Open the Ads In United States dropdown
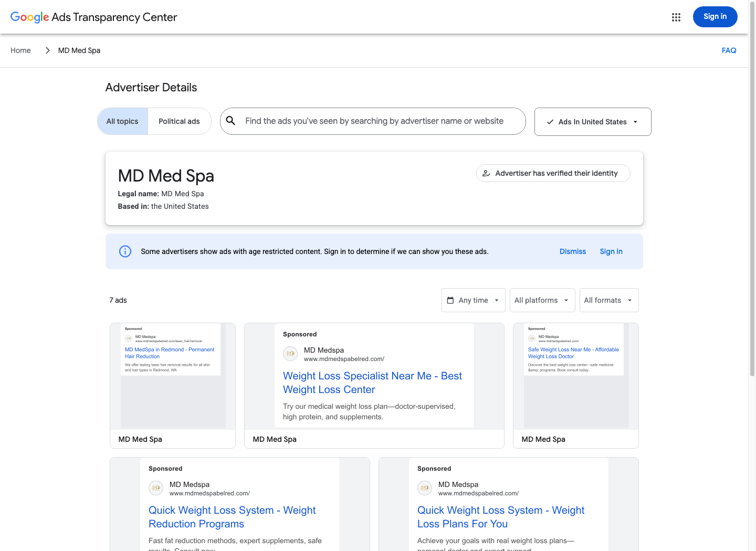The height and width of the screenshot is (551, 756). coord(593,122)
